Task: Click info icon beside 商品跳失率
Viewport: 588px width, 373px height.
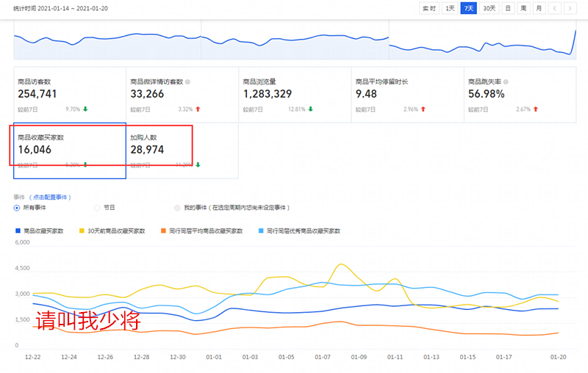Action: coord(506,82)
